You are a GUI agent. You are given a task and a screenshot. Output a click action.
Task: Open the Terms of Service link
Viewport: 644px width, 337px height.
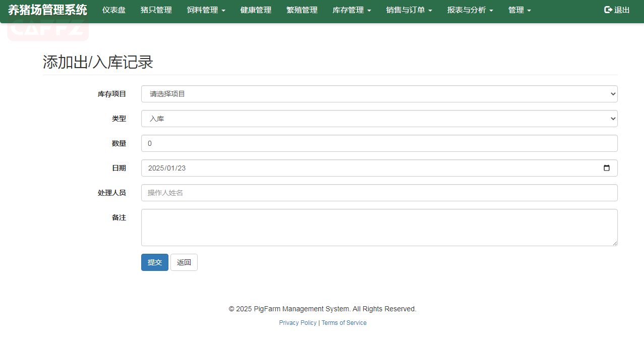coord(344,323)
